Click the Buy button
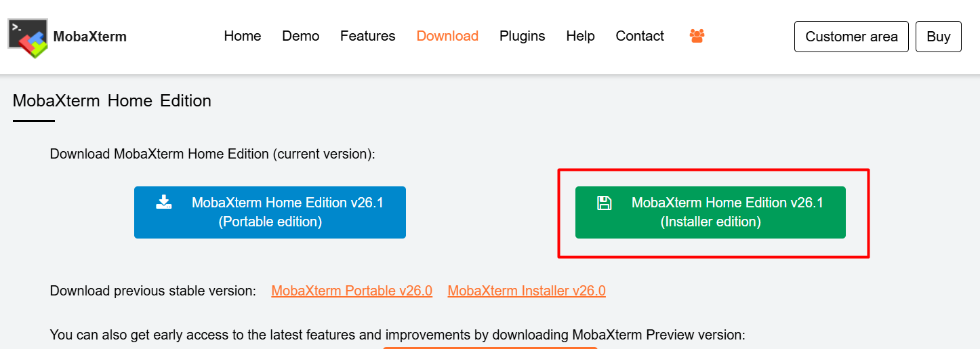This screenshot has width=980, height=349. tap(939, 37)
